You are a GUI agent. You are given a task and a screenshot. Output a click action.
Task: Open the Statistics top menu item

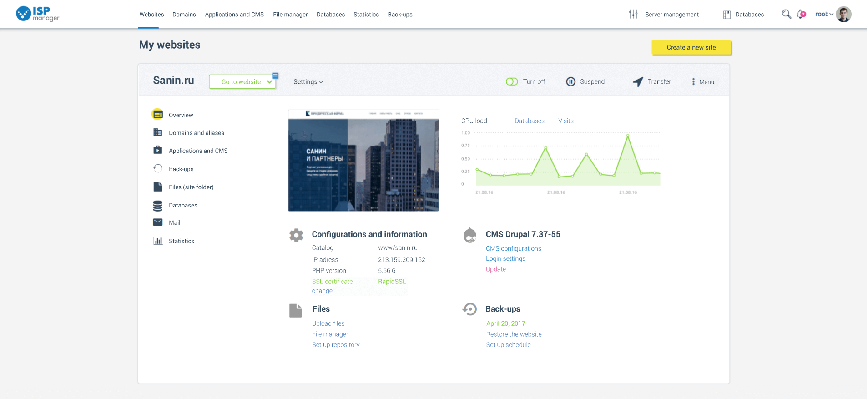[x=366, y=15]
